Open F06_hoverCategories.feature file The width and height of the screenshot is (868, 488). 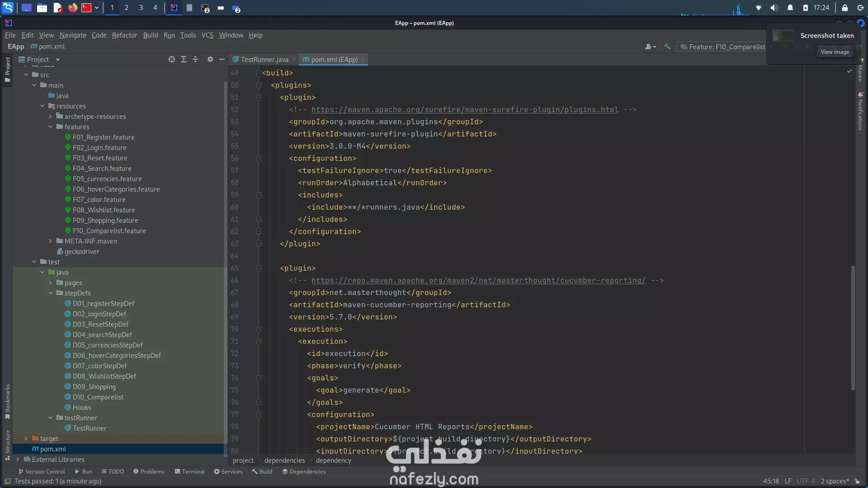coord(116,189)
